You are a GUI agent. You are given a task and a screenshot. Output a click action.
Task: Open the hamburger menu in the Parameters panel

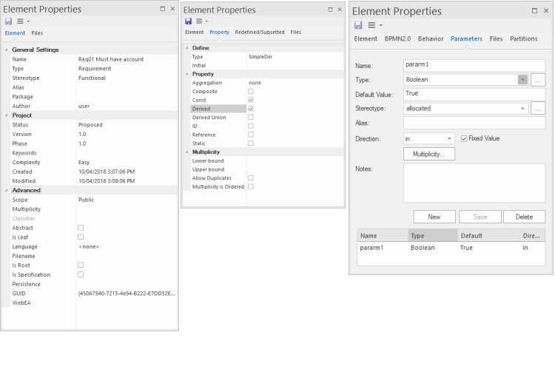[371, 24]
